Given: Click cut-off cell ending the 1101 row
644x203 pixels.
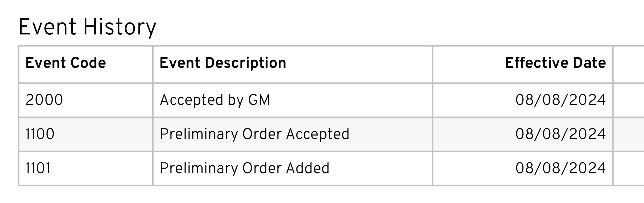Looking at the screenshot, I should [x=629, y=168].
